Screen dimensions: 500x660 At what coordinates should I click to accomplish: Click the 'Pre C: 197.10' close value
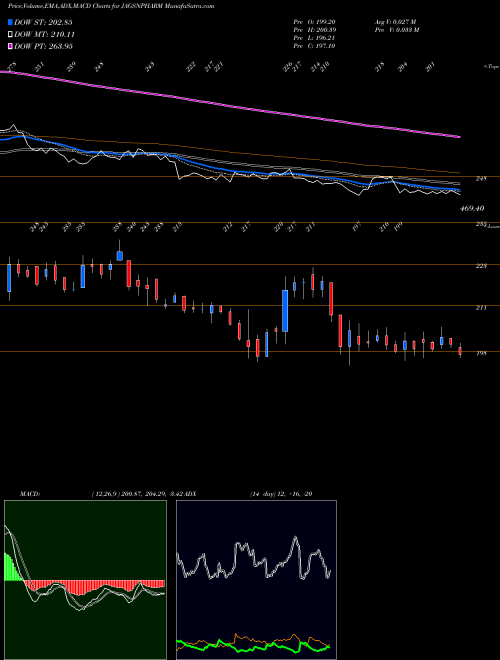coord(314,46)
